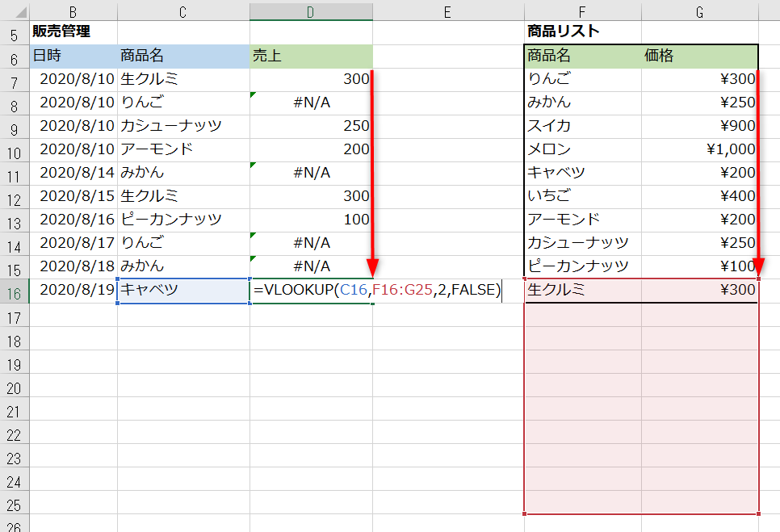Select the 生クルミ cell in F16
The width and height of the screenshot is (780, 532).
pos(582,291)
